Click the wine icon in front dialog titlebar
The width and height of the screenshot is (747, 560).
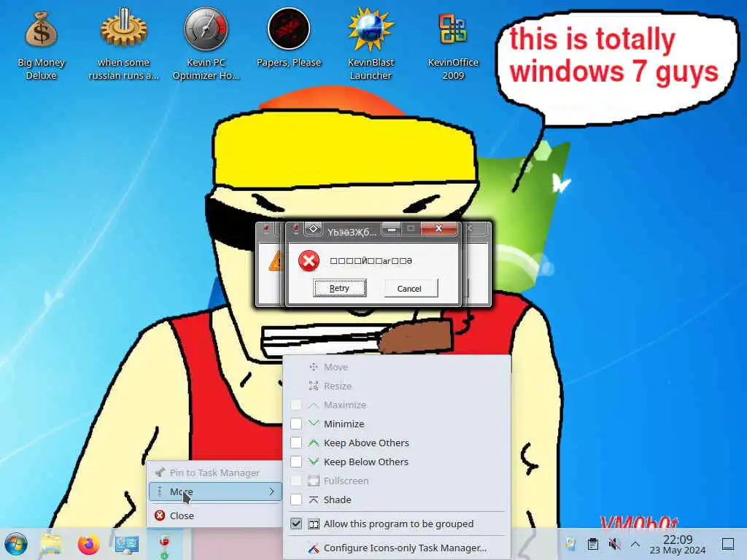coord(296,229)
